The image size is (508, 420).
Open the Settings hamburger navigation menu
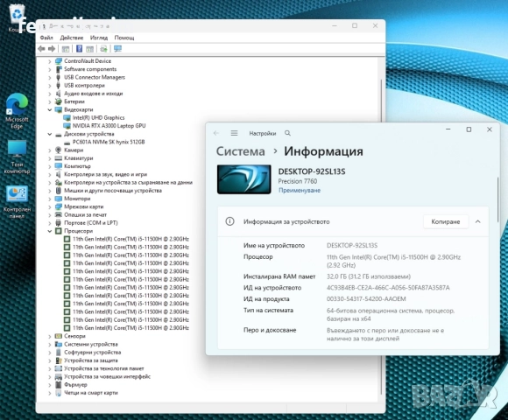pyautogui.click(x=234, y=133)
